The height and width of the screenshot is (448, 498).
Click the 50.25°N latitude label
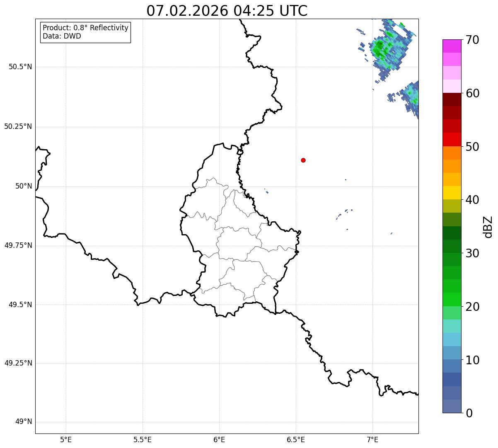18,126
